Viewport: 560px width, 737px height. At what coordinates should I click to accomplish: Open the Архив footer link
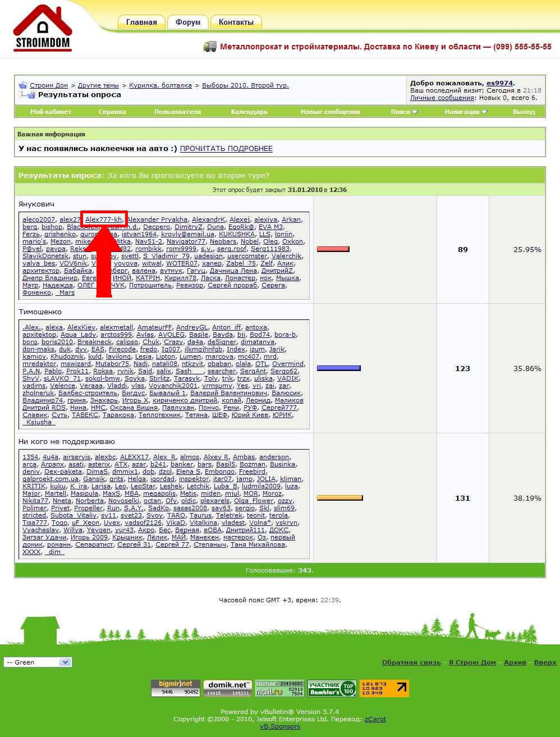click(515, 662)
